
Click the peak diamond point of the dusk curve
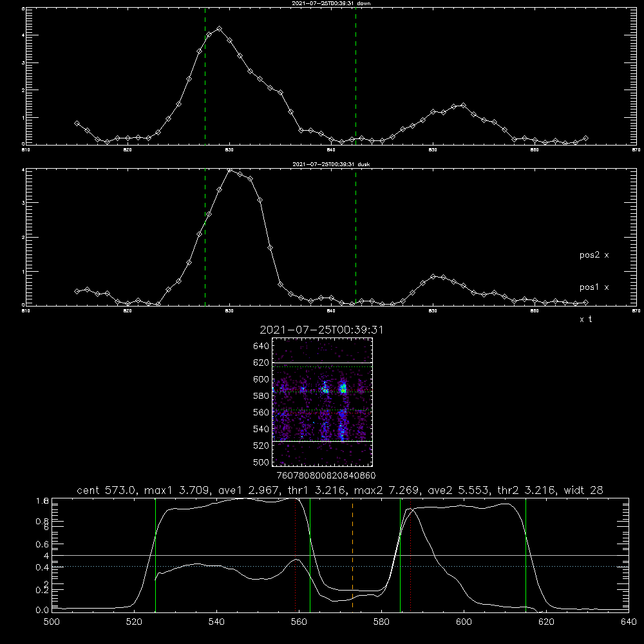click(230, 170)
